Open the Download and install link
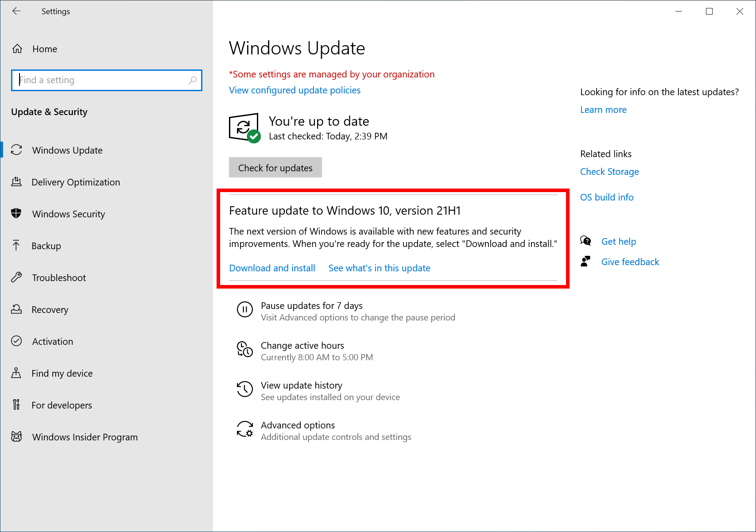756x532 pixels. (x=272, y=268)
